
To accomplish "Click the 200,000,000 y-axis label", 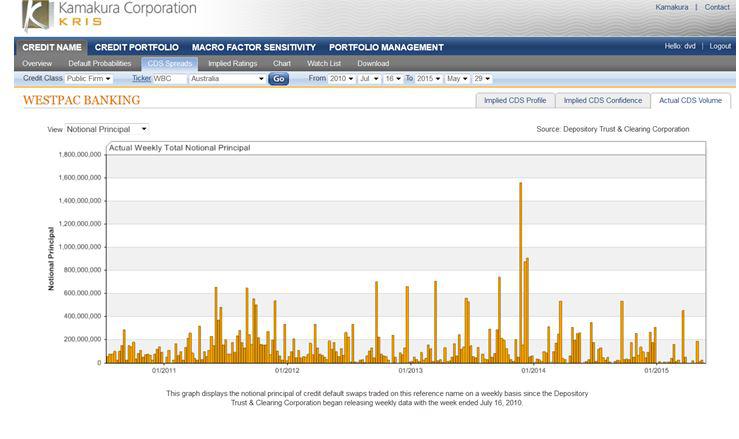I will 82,340.
